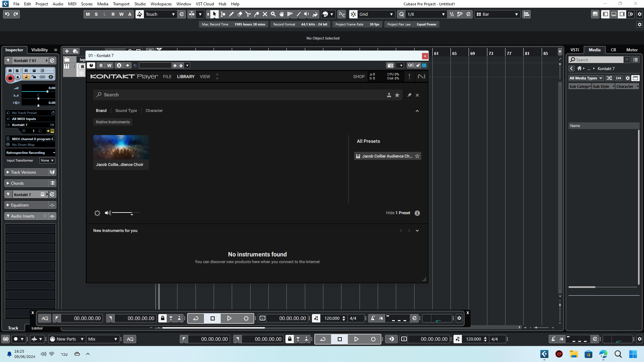The width and height of the screenshot is (644, 362).
Task: Open the VST Cloud menu
Action: [x=205, y=4]
